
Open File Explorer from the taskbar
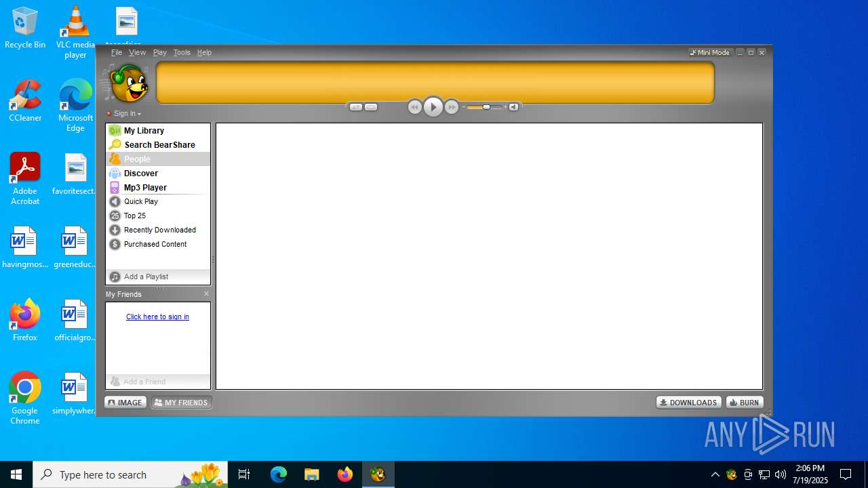pyautogui.click(x=311, y=474)
